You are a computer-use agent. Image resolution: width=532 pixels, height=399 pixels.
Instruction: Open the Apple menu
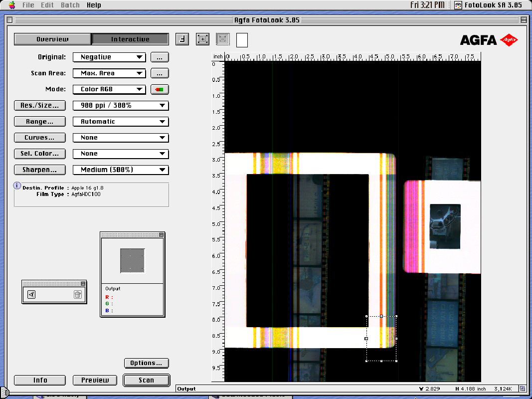[12, 5]
